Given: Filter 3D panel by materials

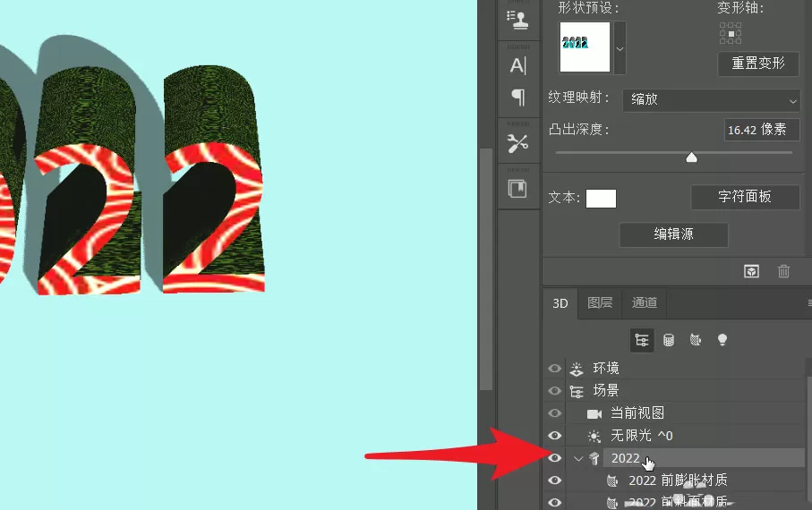Looking at the screenshot, I should (x=696, y=340).
